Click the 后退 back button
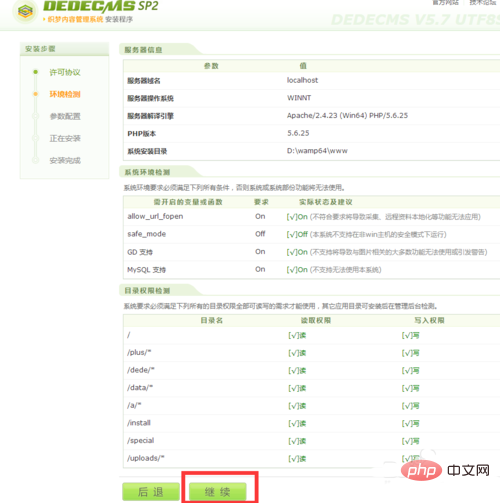Screen dimensions: 500x503 (151, 492)
